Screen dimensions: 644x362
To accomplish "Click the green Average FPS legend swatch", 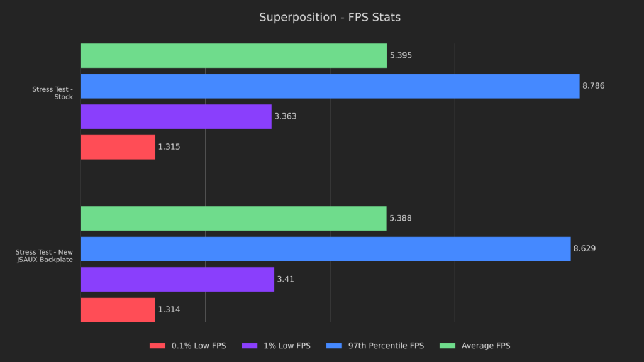I will 447,346.
